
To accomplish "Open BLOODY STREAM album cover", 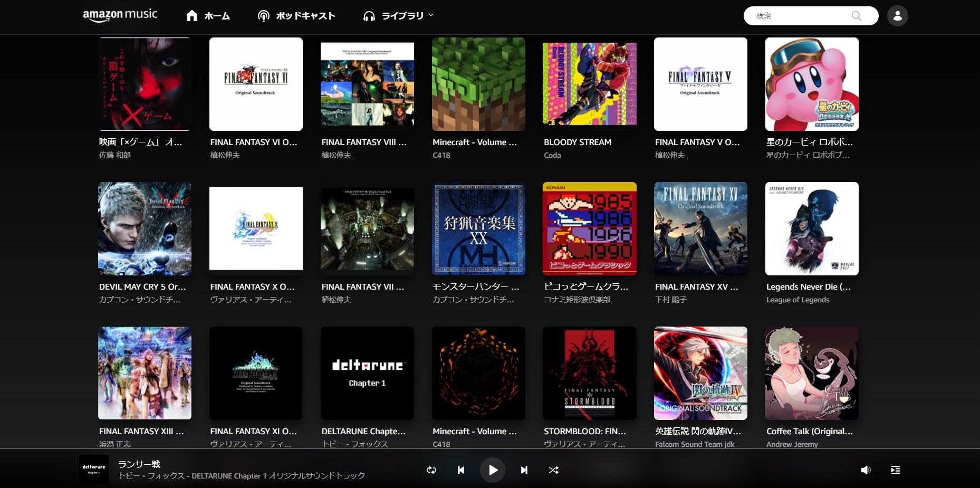I will click(x=590, y=84).
